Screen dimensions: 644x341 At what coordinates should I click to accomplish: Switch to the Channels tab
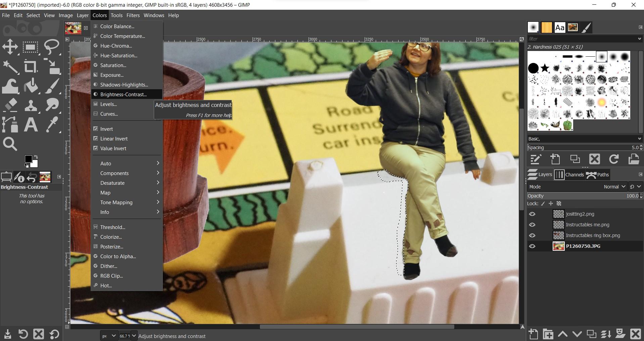tap(569, 175)
